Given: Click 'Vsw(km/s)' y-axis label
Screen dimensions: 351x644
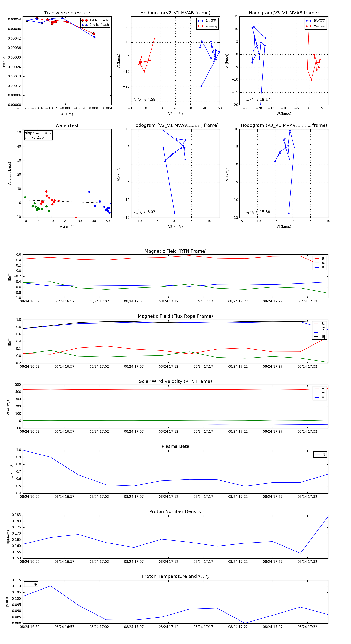Looking at the screenshot, I should pos(8,407).
